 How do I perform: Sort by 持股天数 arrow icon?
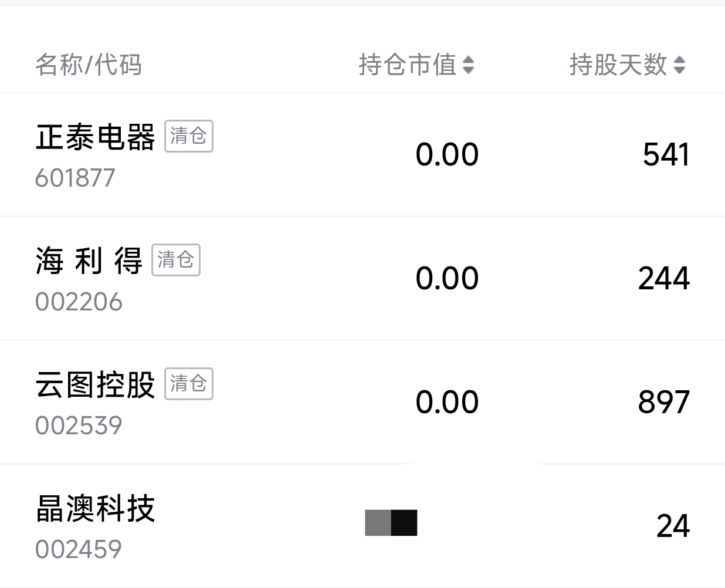tap(679, 65)
